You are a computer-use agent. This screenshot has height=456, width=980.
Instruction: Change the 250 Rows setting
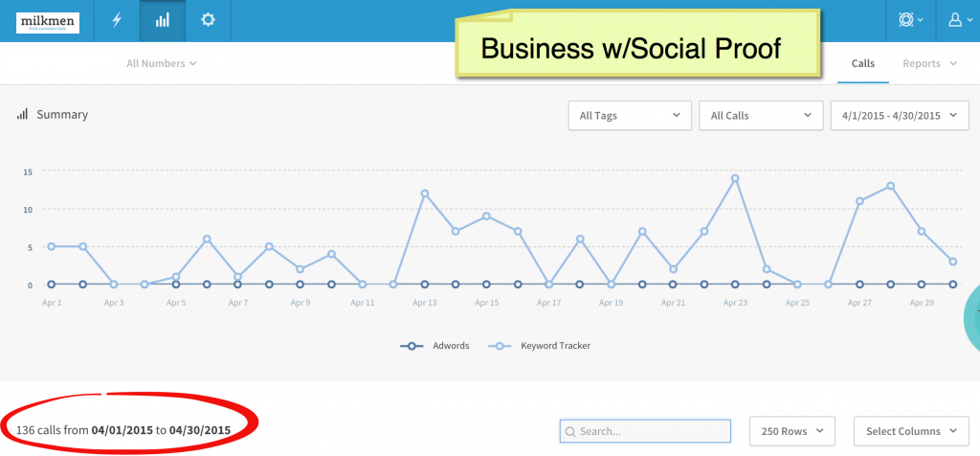(x=791, y=431)
